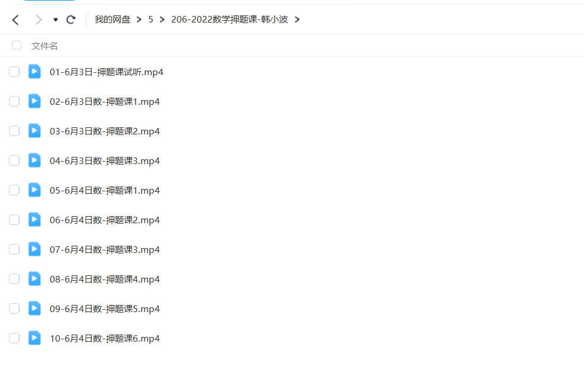Click video icon of 05-6月4日数-押题课1.mp4
The width and height of the screenshot is (584, 392).
34,190
